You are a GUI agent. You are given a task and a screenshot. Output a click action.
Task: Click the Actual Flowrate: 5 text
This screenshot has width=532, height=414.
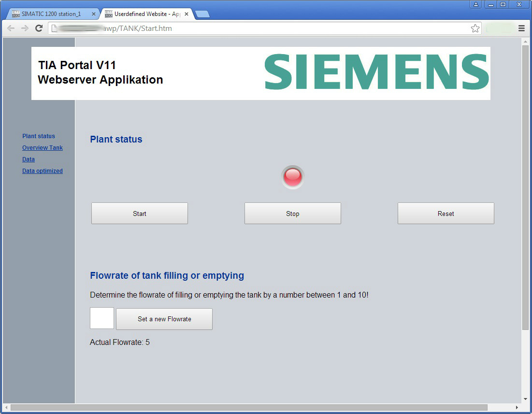pyautogui.click(x=120, y=342)
